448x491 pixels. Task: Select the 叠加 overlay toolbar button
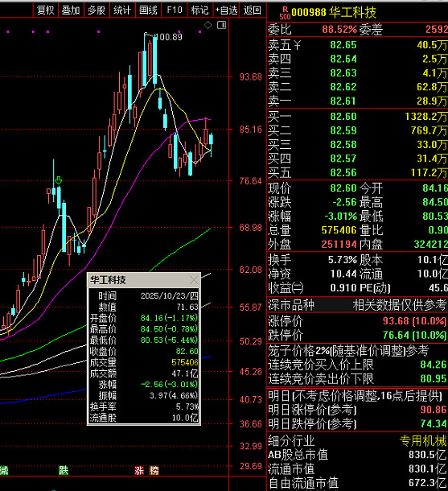(71, 10)
